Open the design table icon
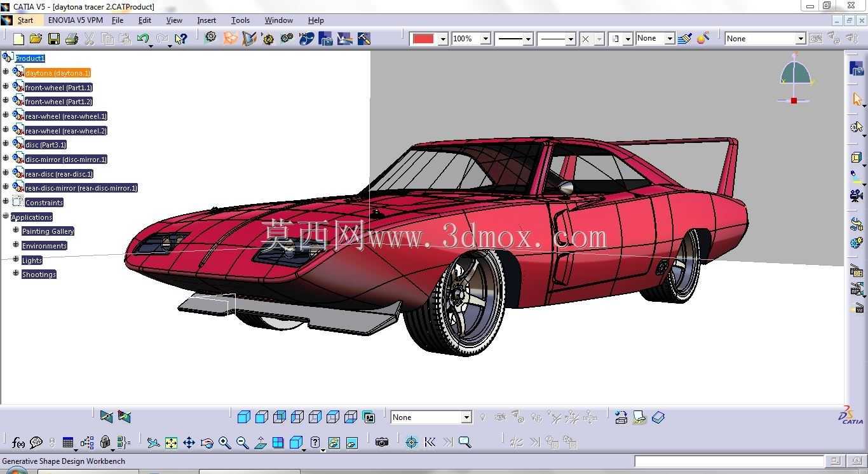The width and height of the screenshot is (868, 474). tap(68, 442)
